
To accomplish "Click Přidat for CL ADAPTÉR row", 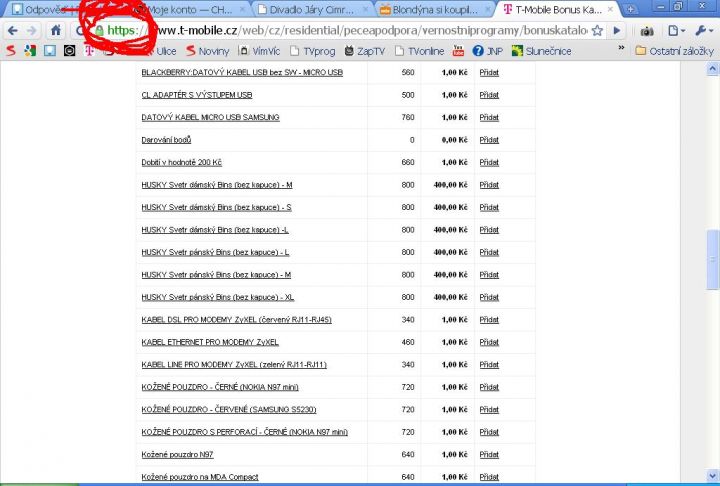I will [489, 95].
